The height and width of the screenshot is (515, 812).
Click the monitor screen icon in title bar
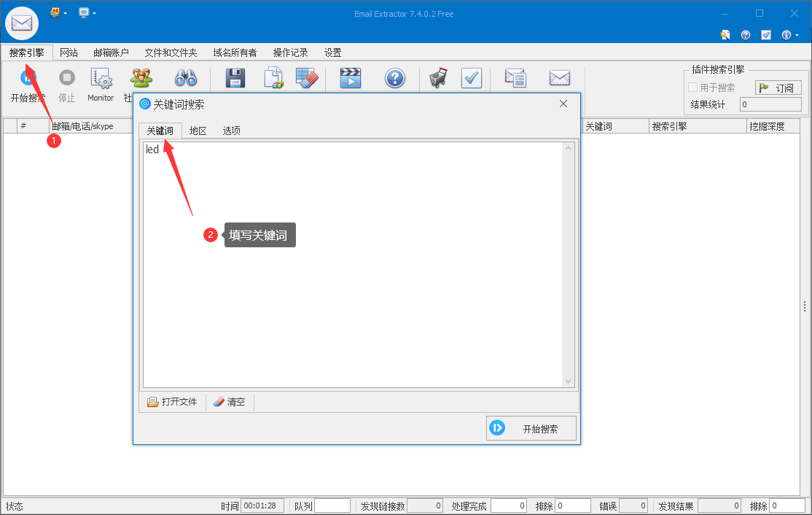click(84, 12)
